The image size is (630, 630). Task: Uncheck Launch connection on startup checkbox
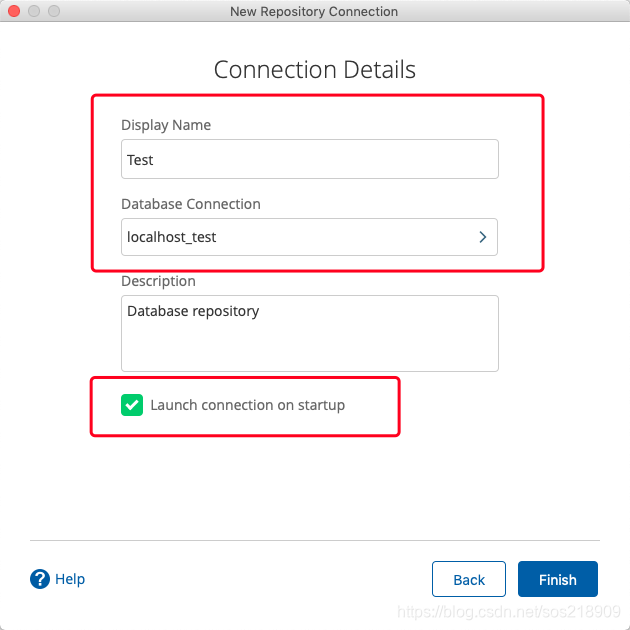[132, 405]
